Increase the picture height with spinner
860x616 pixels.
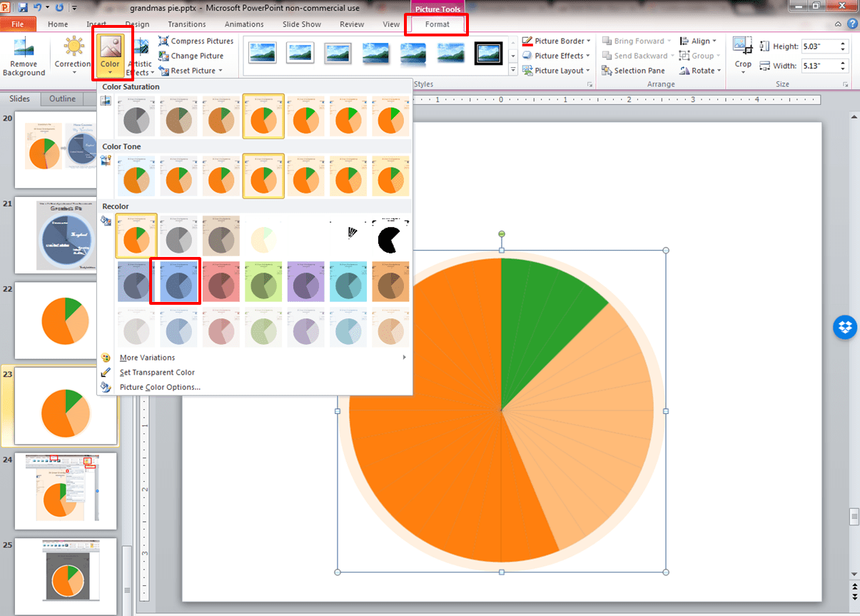844,44
